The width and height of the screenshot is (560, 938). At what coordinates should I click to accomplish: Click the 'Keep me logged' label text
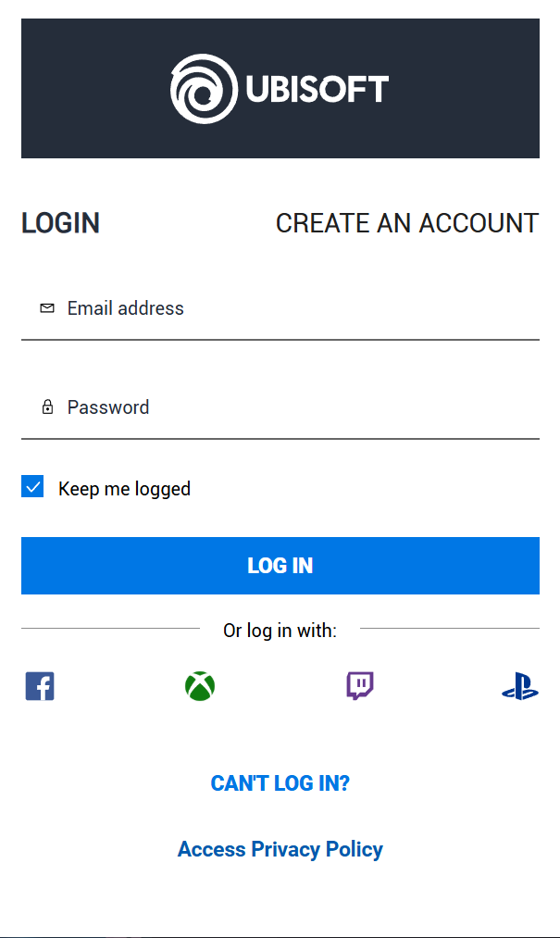coord(124,489)
